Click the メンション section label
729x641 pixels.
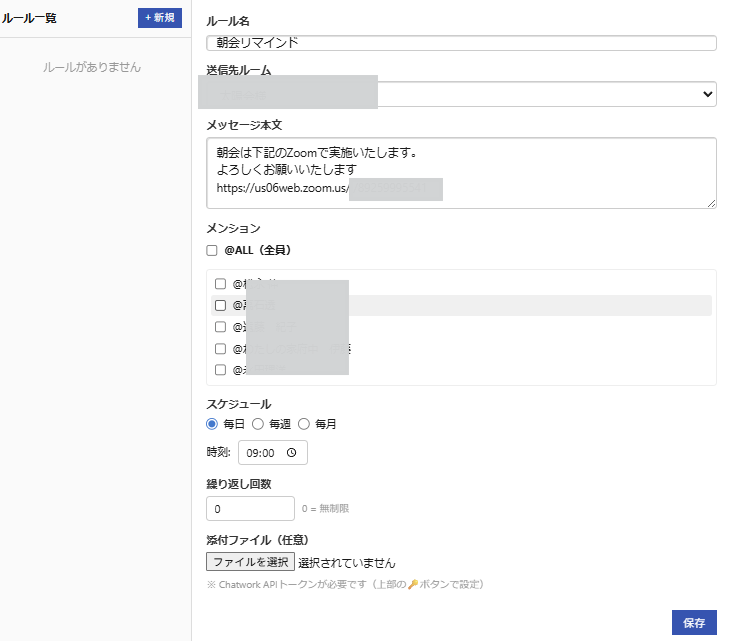pyautogui.click(x=233, y=228)
